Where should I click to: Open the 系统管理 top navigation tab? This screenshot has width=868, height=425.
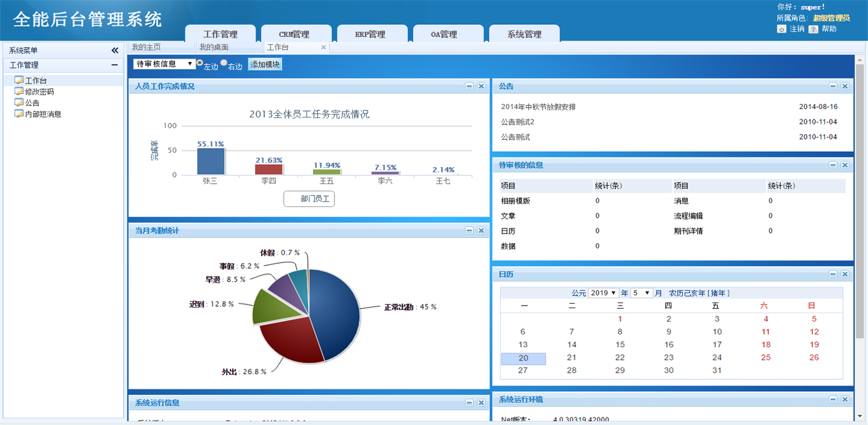(x=525, y=34)
